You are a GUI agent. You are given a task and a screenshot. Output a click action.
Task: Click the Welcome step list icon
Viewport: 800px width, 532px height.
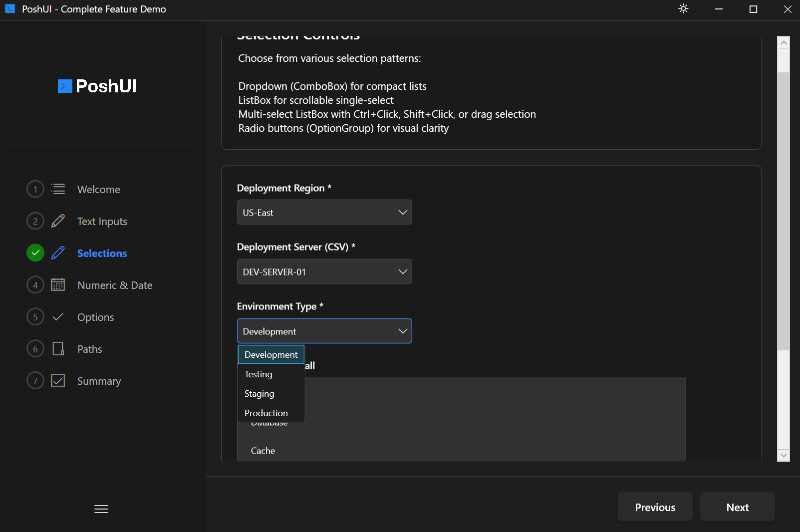[58, 189]
